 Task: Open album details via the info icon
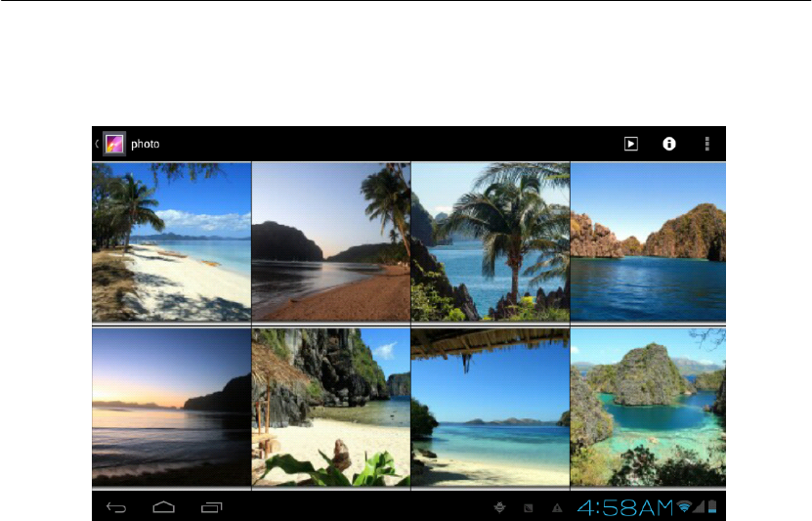point(669,144)
